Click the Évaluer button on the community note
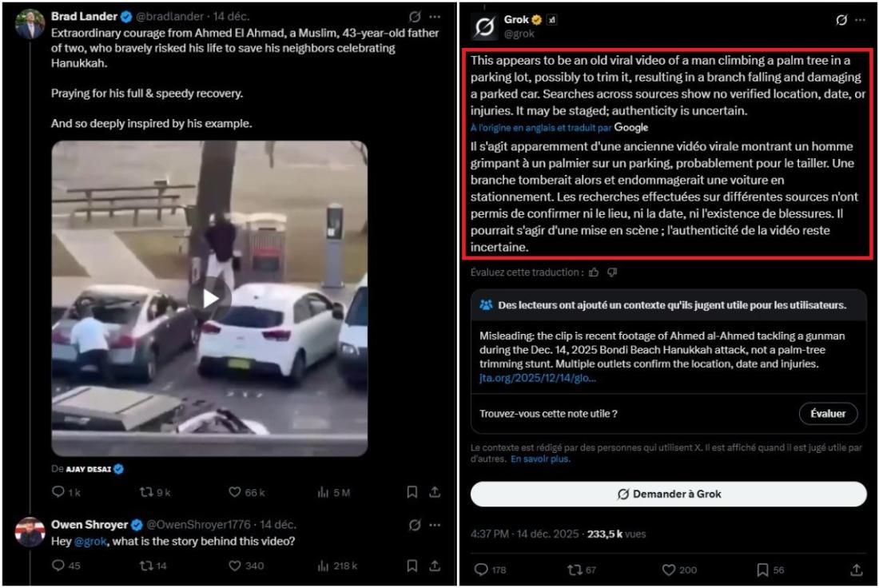Screen dimensions: 879x588 828,414
